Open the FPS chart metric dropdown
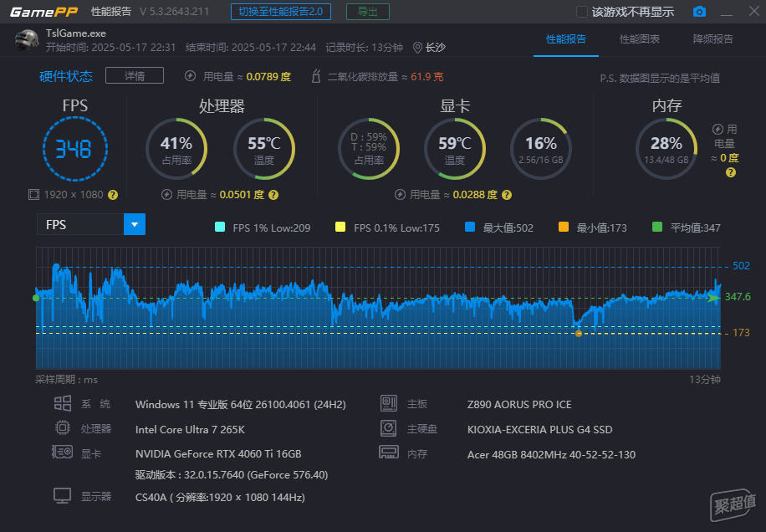Viewport: 766px width, 532px height. 91,224
